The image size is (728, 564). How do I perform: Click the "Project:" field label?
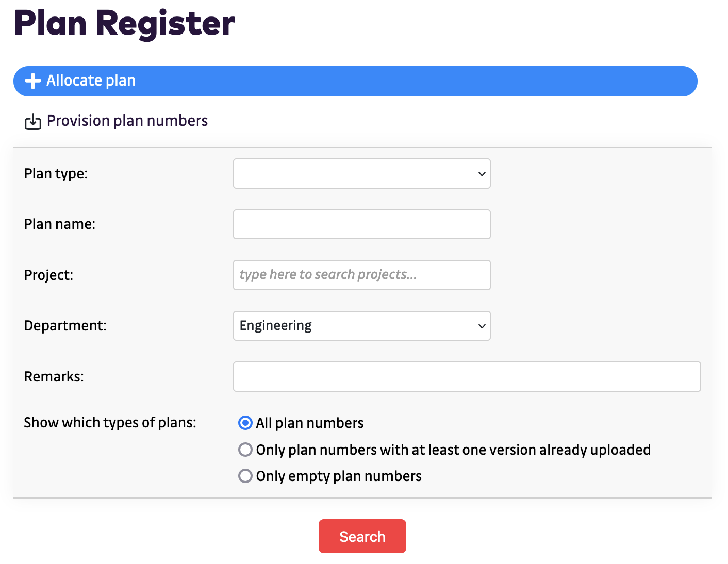[48, 275]
